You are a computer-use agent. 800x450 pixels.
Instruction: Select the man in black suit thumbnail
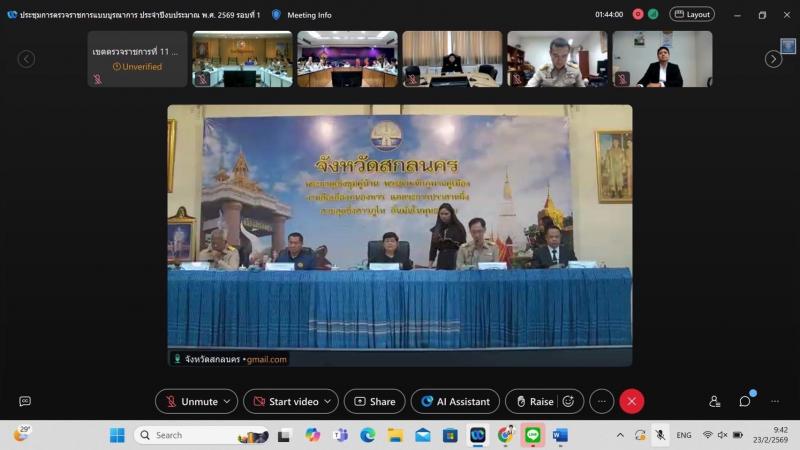662,59
